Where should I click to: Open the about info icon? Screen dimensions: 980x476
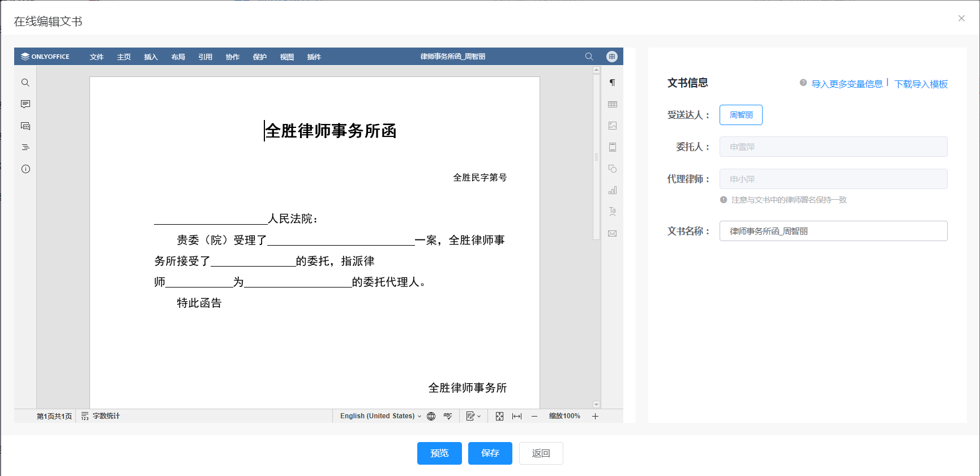click(25, 169)
